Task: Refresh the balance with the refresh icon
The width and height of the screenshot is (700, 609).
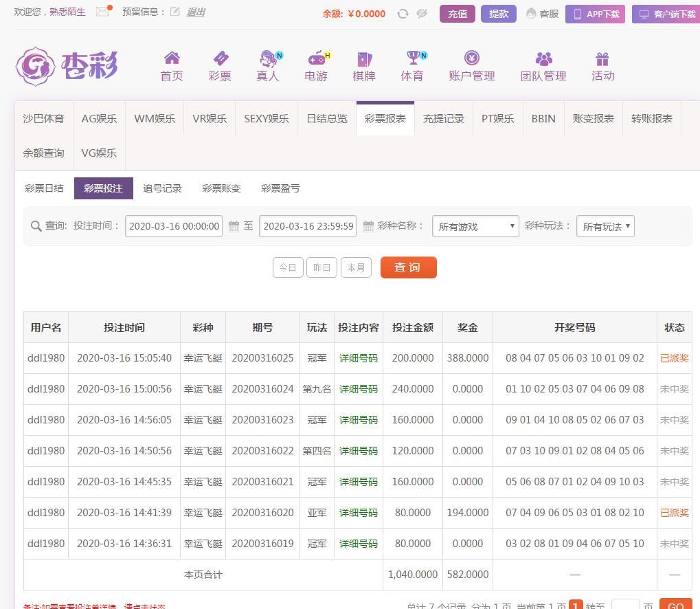Action: tap(403, 14)
